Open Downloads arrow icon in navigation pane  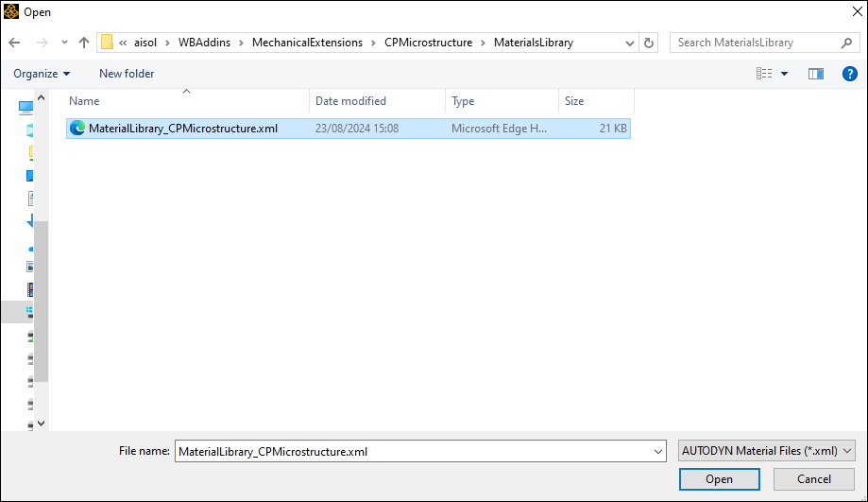[x=30, y=221]
